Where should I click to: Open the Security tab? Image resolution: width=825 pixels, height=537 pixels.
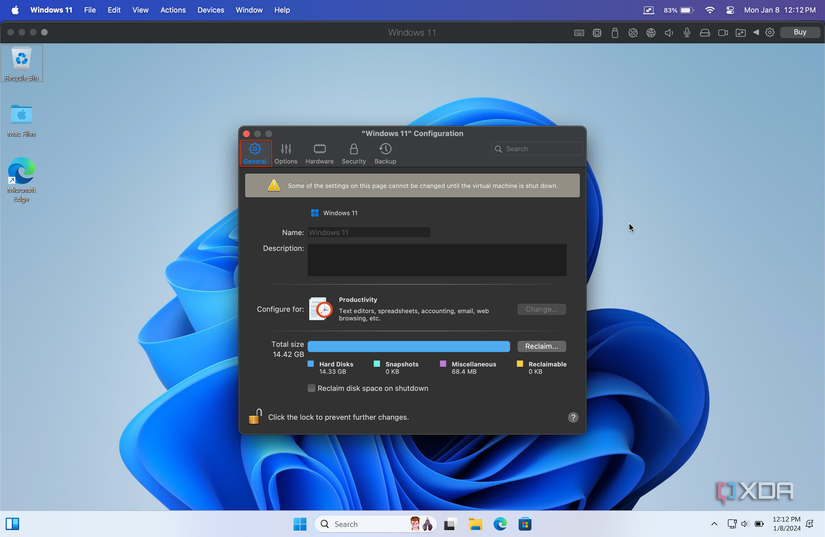coord(354,154)
